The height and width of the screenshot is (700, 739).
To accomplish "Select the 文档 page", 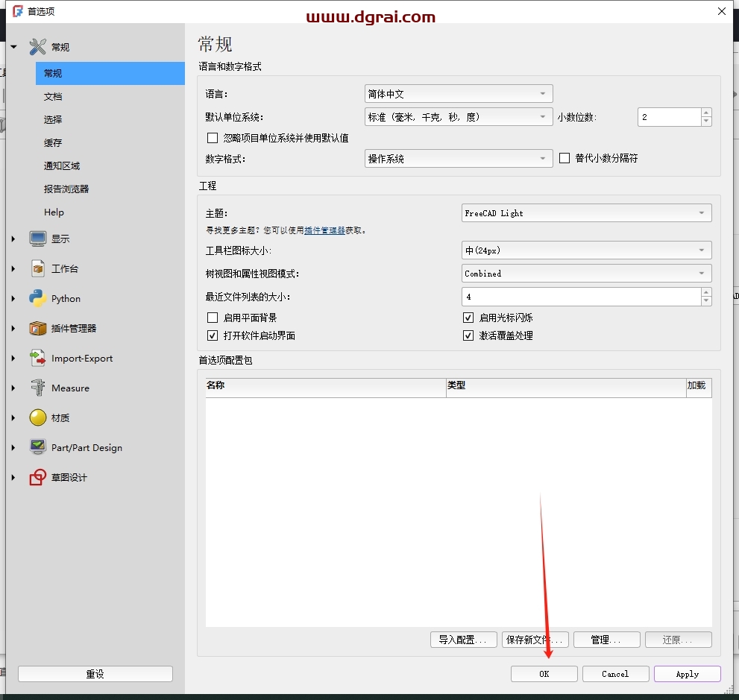I will pyautogui.click(x=110, y=96).
